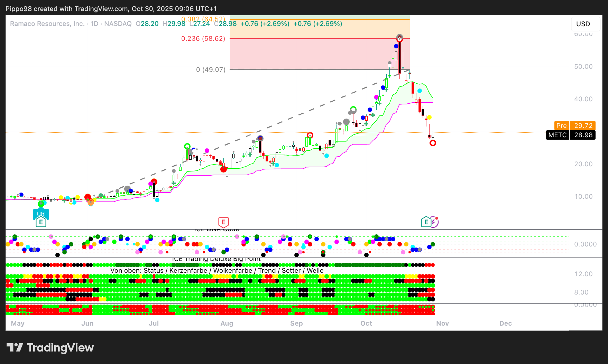Click the cyan Ulti signal label
The width and height of the screenshot is (608, 364).
[41, 214]
